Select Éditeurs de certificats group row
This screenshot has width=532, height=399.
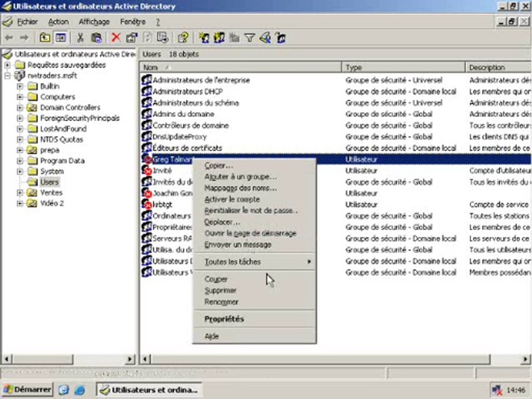coord(335,149)
